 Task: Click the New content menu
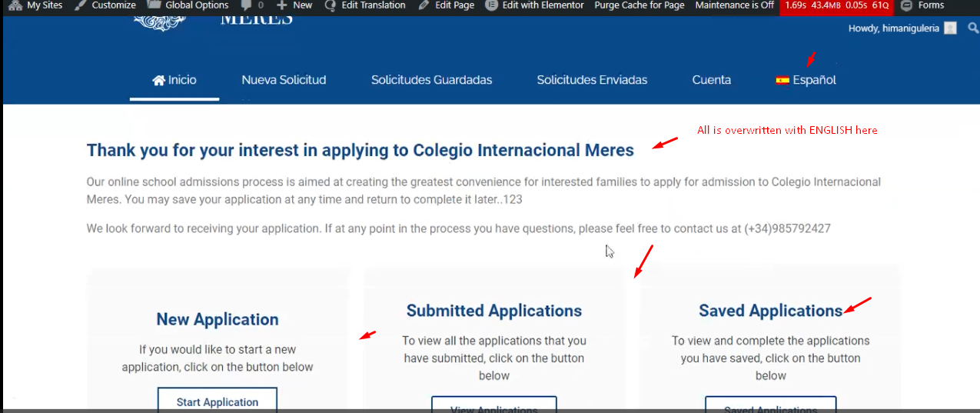(294, 5)
